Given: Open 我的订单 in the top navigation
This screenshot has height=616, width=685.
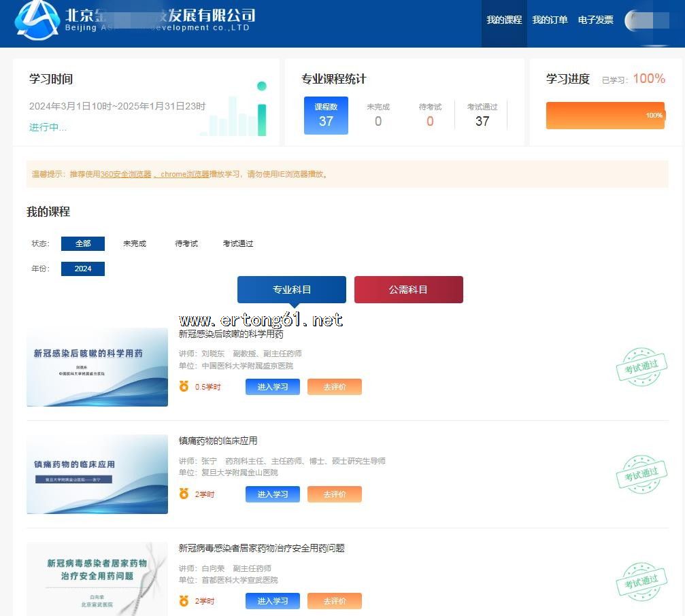Looking at the screenshot, I should coord(550,20).
